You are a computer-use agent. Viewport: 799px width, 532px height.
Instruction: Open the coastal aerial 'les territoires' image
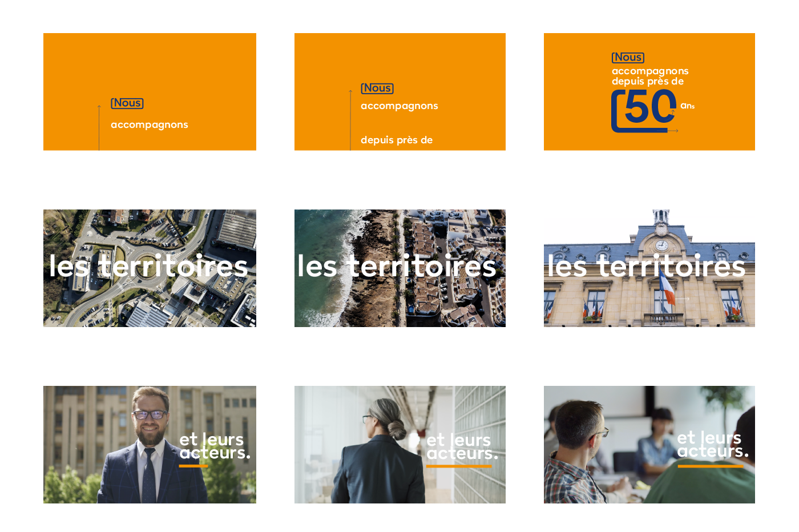[x=400, y=268]
